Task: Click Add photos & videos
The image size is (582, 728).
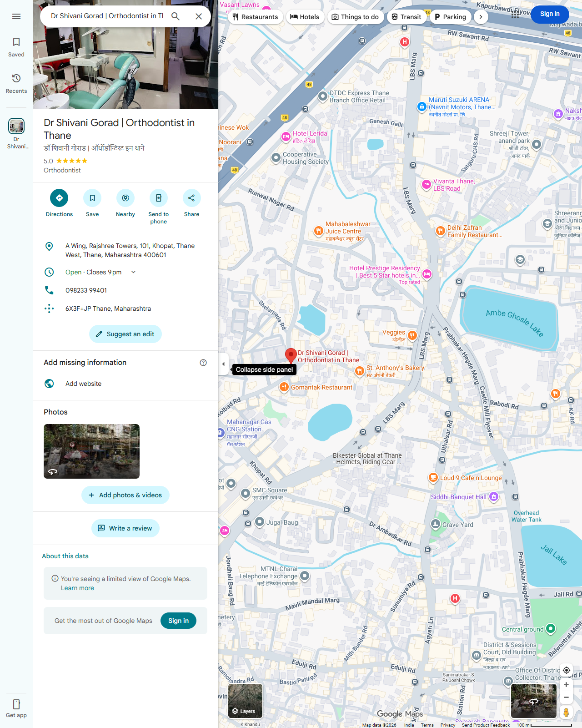Action: tap(125, 495)
